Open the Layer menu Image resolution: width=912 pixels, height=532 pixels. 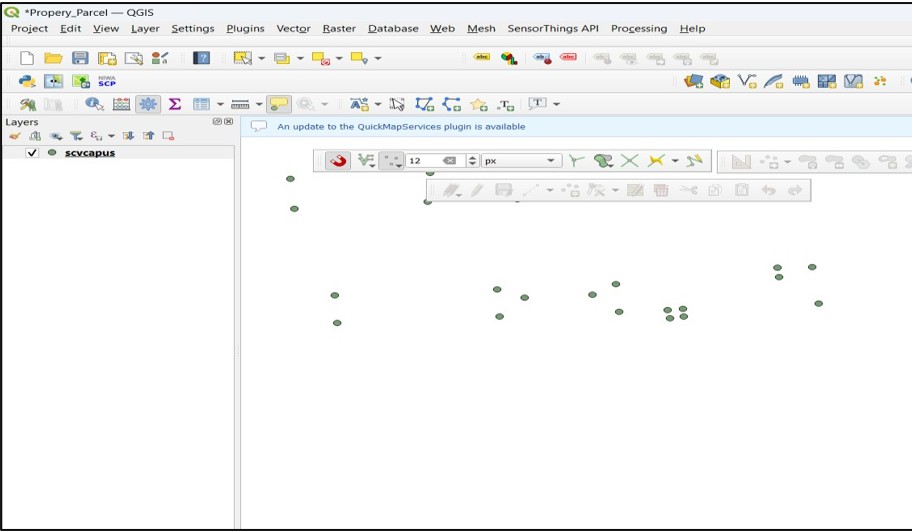coord(145,28)
